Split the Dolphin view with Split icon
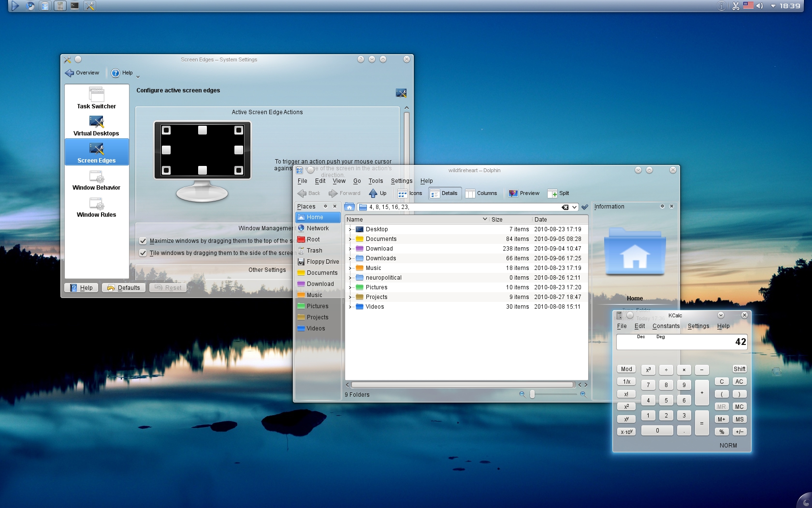This screenshot has width=812, height=508. [x=558, y=194]
